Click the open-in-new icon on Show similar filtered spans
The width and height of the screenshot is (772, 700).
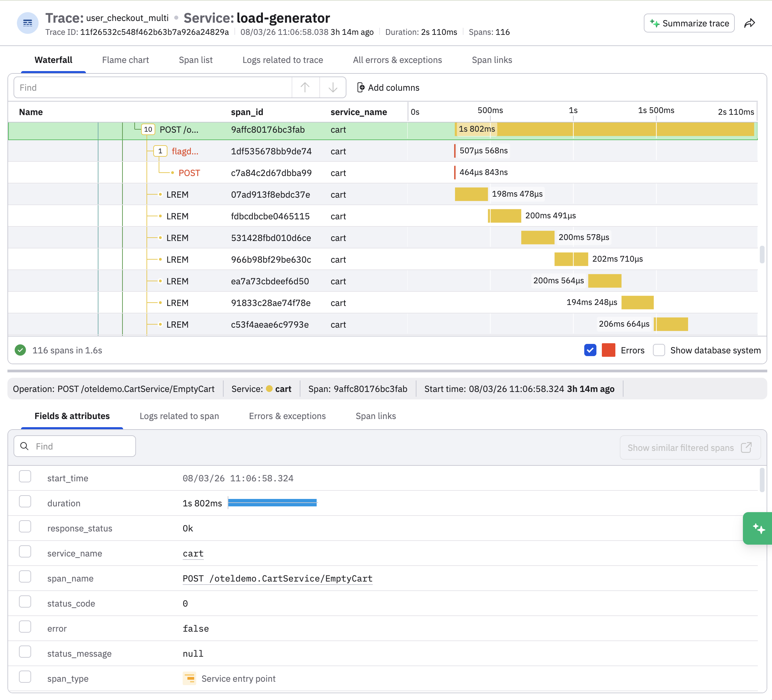click(746, 447)
